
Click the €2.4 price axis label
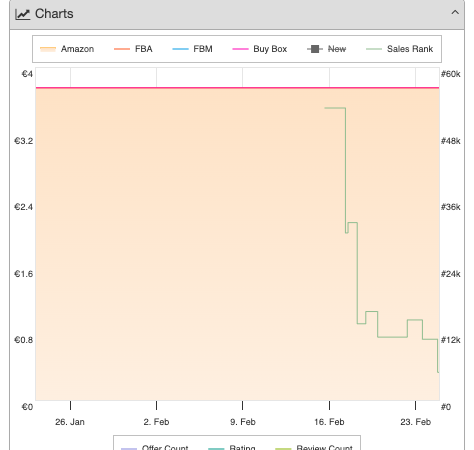24,207
